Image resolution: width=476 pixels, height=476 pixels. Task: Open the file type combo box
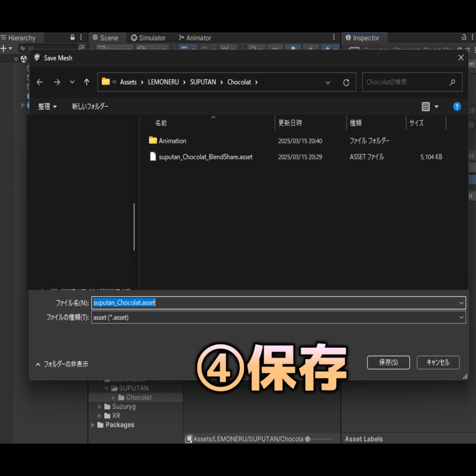click(278, 317)
